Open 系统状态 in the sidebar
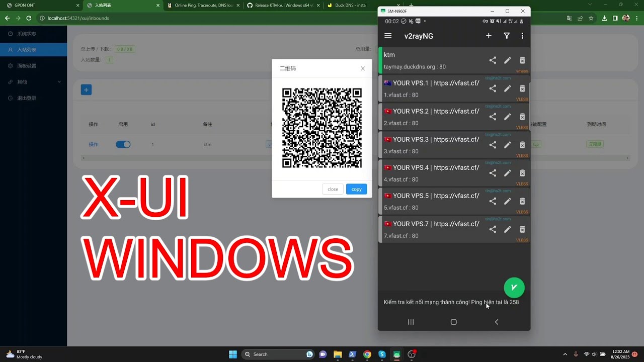This screenshot has height=362, width=644. (33, 34)
